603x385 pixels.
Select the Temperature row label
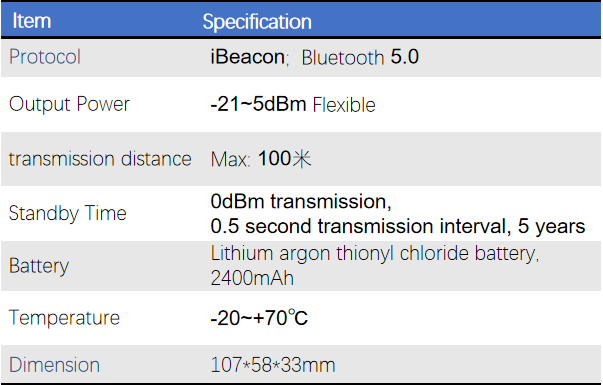pos(64,318)
